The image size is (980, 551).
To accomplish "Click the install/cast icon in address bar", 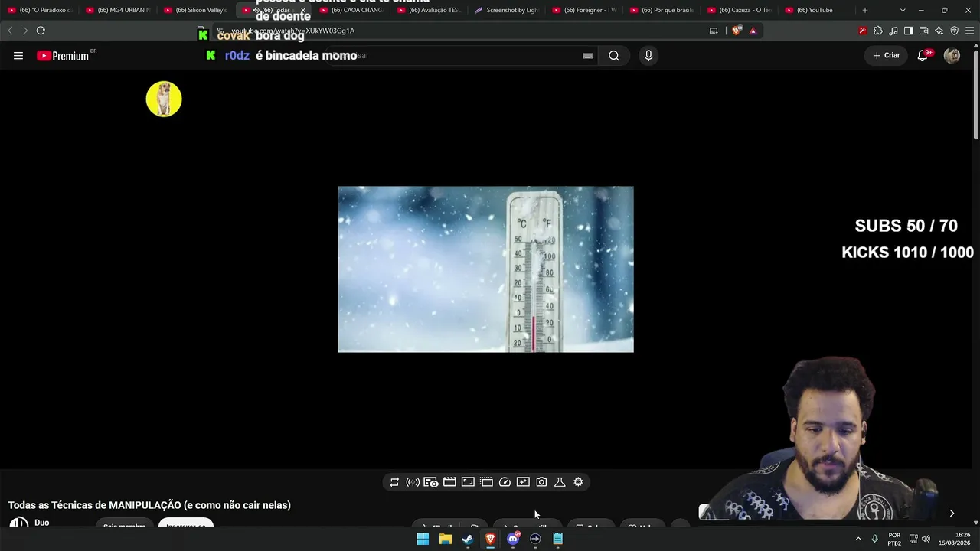I will 714,31.
